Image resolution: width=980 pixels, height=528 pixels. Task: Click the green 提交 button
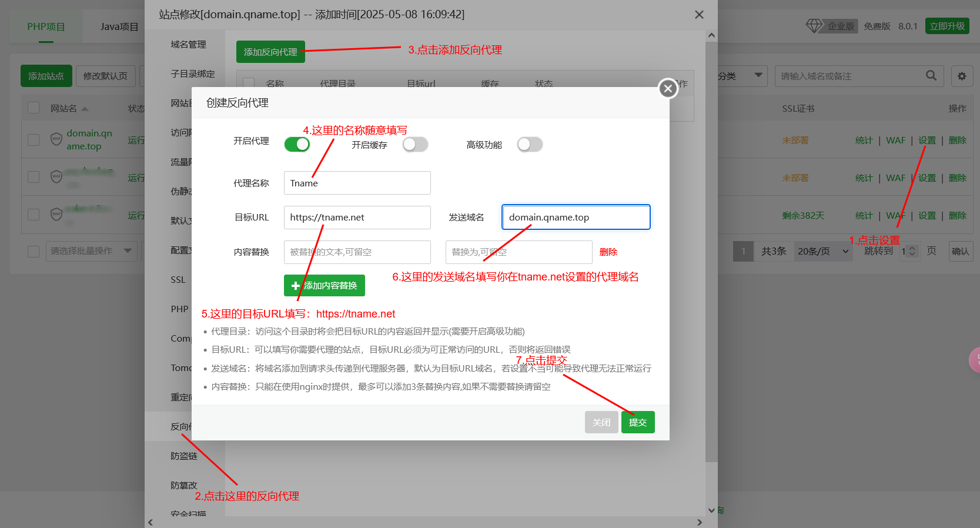pos(637,422)
